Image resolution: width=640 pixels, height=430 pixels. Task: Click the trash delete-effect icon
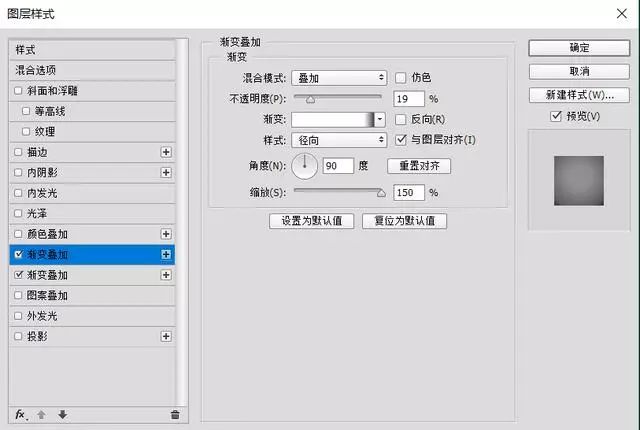175,415
